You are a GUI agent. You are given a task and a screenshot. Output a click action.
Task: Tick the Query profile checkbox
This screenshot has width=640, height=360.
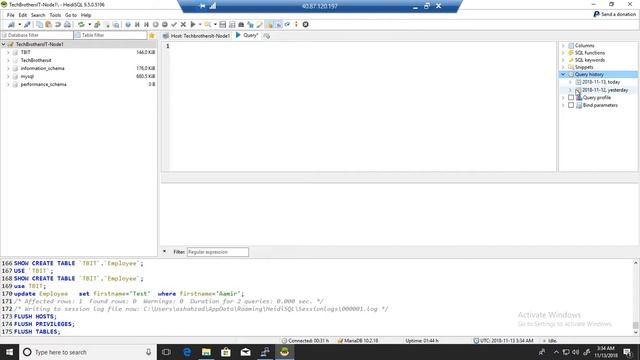click(x=571, y=98)
